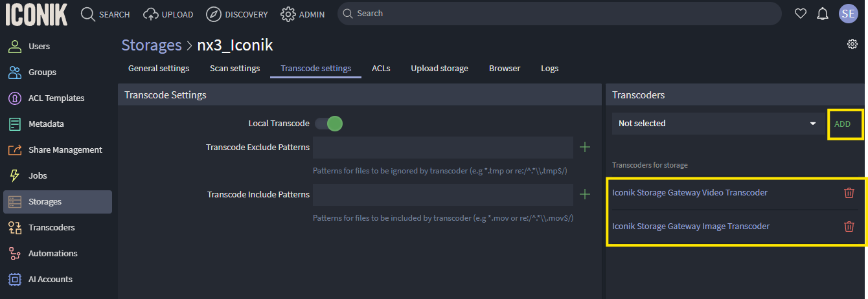Click the storage settings gear icon

point(852,44)
